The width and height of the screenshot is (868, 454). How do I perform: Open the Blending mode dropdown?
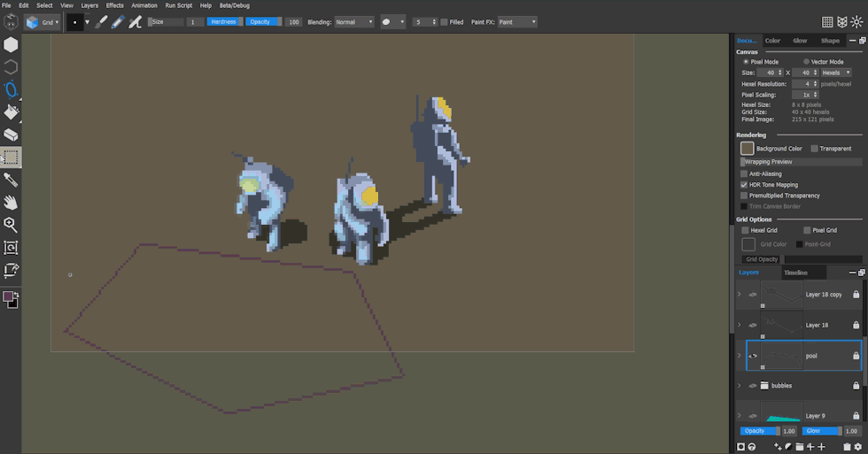coord(354,22)
